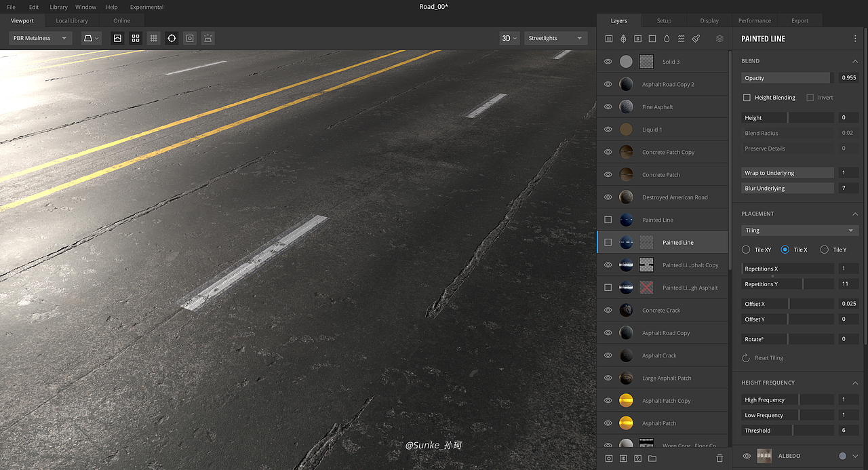Screen dimensions: 868x470
Task: Hide the Liquid 1 layer
Action: (608, 130)
